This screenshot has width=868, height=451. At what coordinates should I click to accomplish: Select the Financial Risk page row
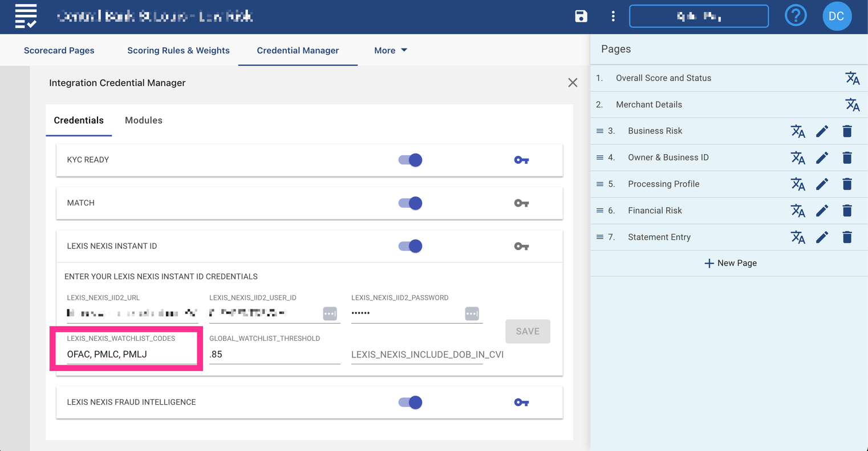729,211
